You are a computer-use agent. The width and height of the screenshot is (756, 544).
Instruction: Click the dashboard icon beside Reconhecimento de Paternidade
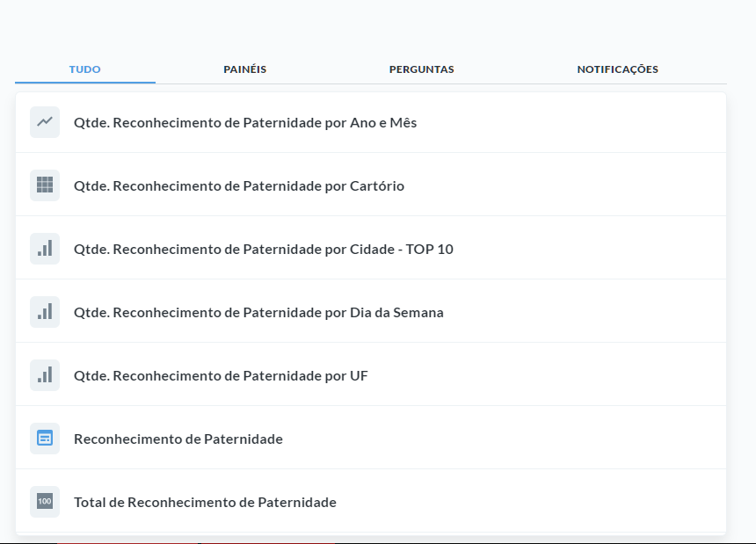(x=45, y=439)
